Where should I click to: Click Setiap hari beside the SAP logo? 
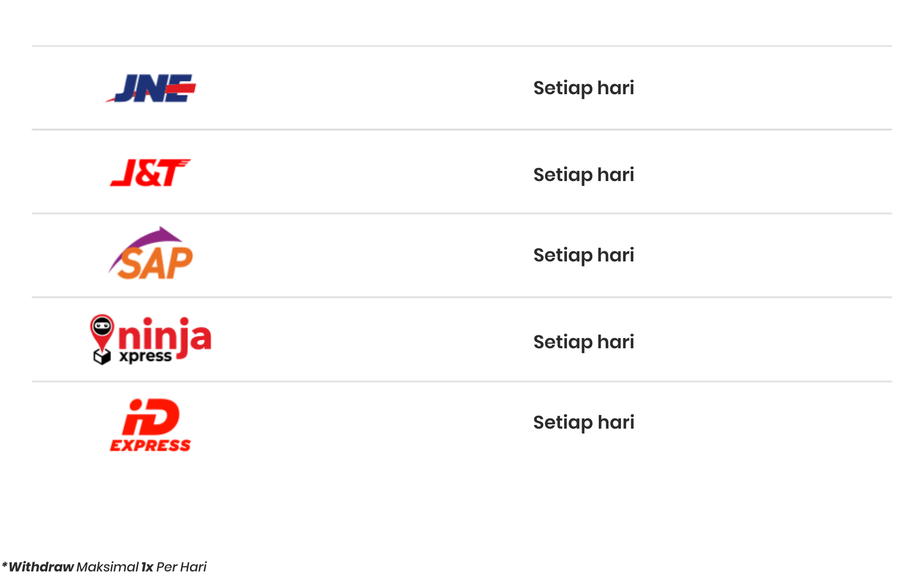pyautogui.click(x=584, y=255)
